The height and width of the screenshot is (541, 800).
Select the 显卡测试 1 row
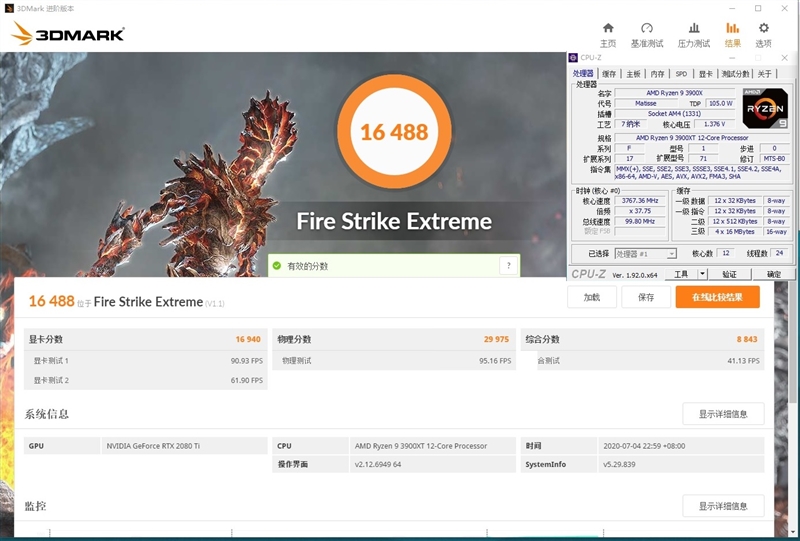coord(145,360)
